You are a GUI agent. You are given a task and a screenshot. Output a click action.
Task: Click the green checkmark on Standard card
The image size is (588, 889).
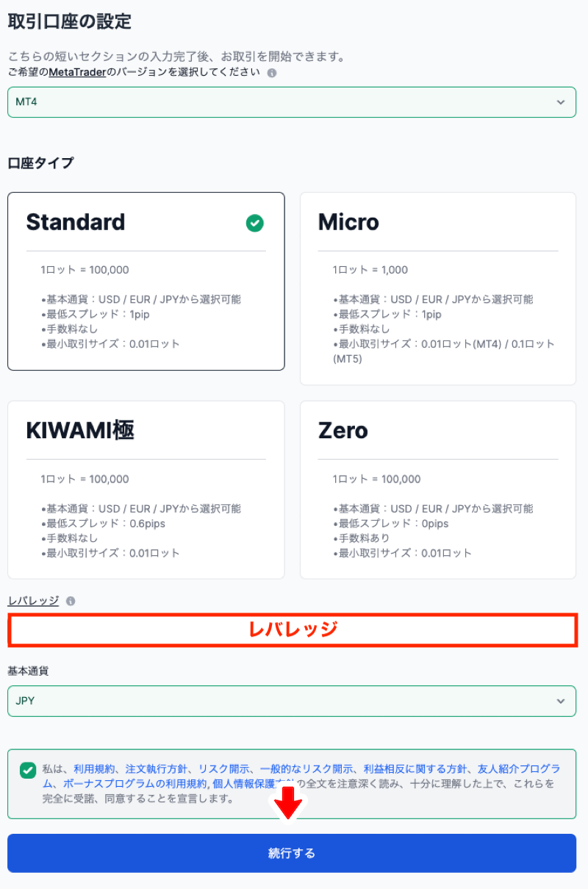click(255, 223)
